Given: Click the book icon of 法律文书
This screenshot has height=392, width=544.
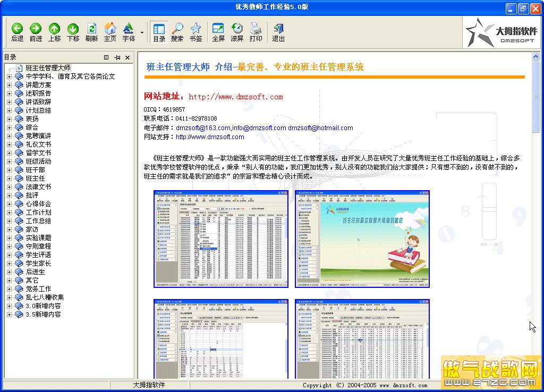Looking at the screenshot, I should tap(19, 187).
